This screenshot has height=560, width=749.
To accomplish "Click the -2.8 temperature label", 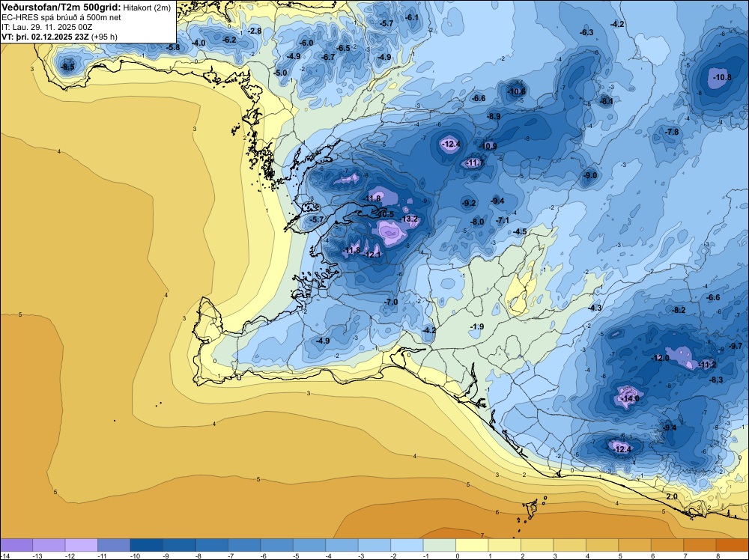I will 254,31.
